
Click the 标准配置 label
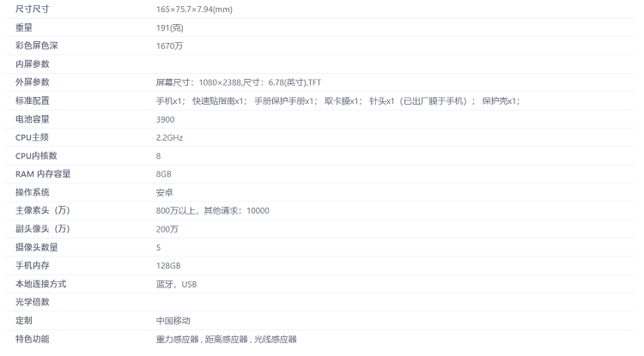pyautogui.click(x=33, y=100)
